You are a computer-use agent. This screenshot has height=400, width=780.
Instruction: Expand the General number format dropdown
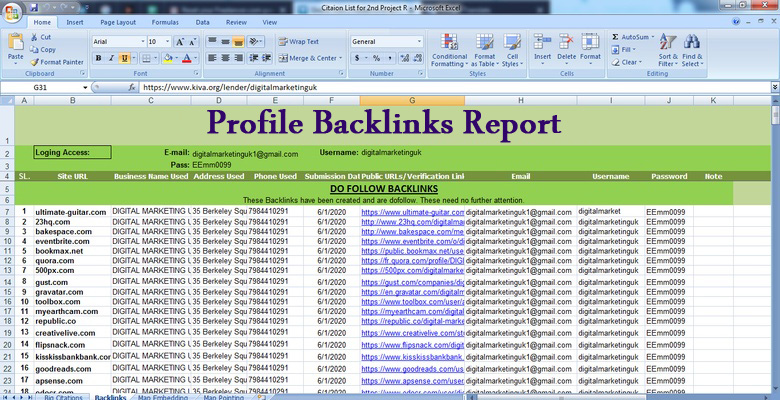(x=418, y=42)
